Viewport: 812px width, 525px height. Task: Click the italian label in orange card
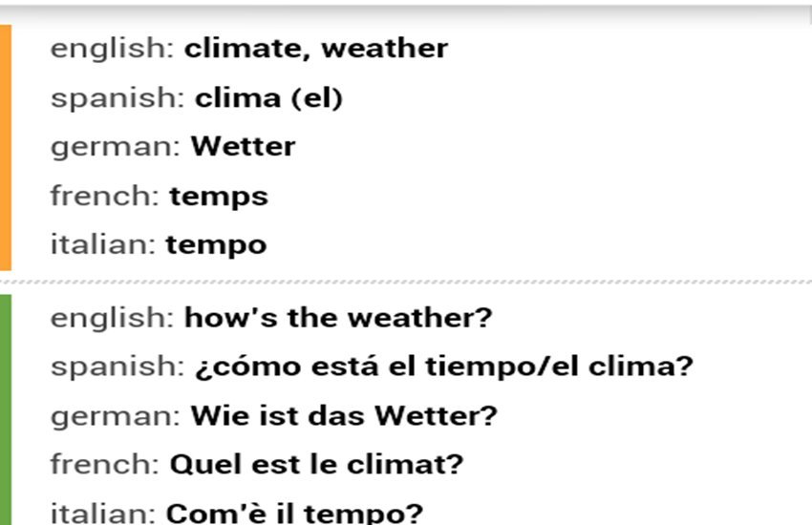click(x=103, y=245)
